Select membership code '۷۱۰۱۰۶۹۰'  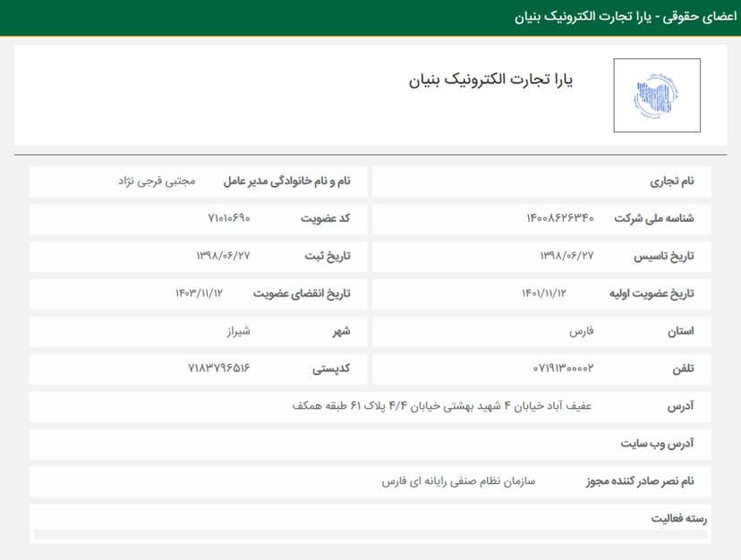point(229,218)
